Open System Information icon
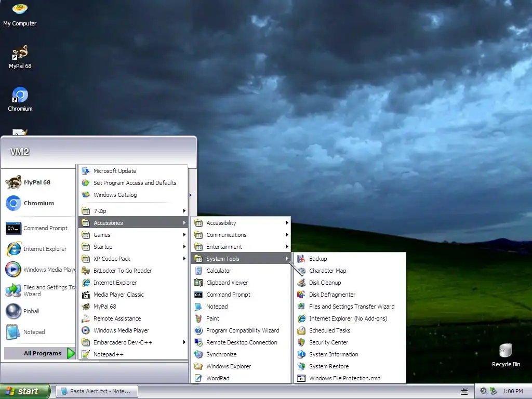Screen dimensions: 532x399 tap(301, 354)
